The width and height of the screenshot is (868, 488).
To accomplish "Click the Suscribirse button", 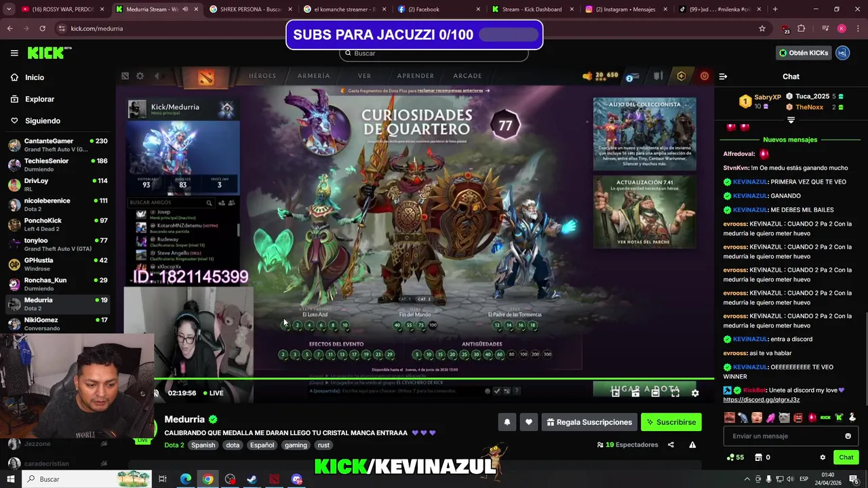I will 671,422.
